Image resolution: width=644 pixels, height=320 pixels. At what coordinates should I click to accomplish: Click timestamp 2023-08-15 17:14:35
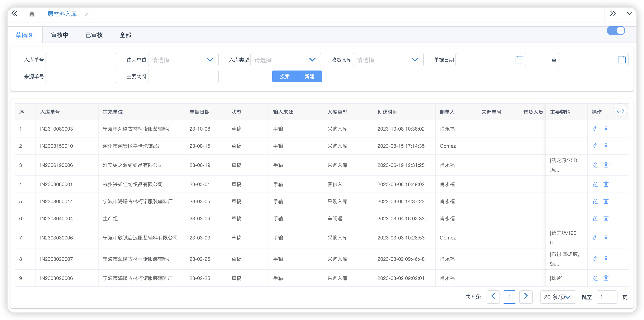pos(401,146)
